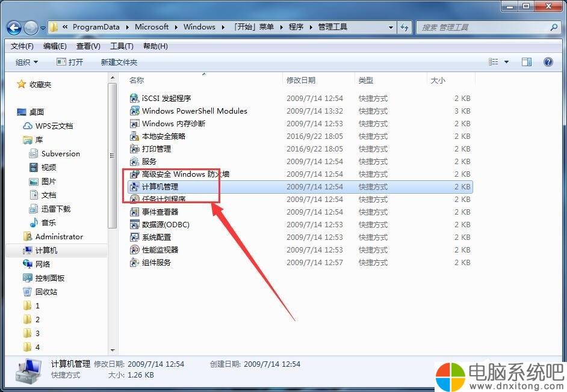Click the refresh button beside address bar
This screenshot has height=392, width=567.
[404, 28]
